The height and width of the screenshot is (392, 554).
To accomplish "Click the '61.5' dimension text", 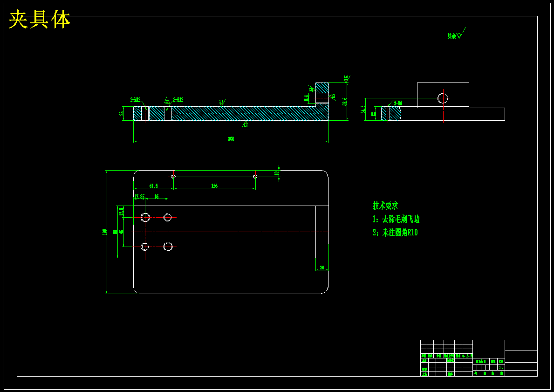I will 154,186.
